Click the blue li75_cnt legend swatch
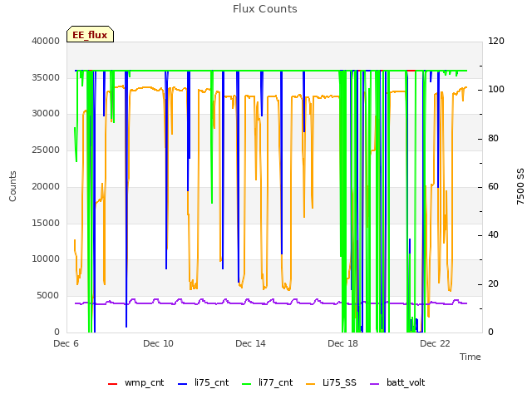Screen dimensions: 532x399 [183, 384]
